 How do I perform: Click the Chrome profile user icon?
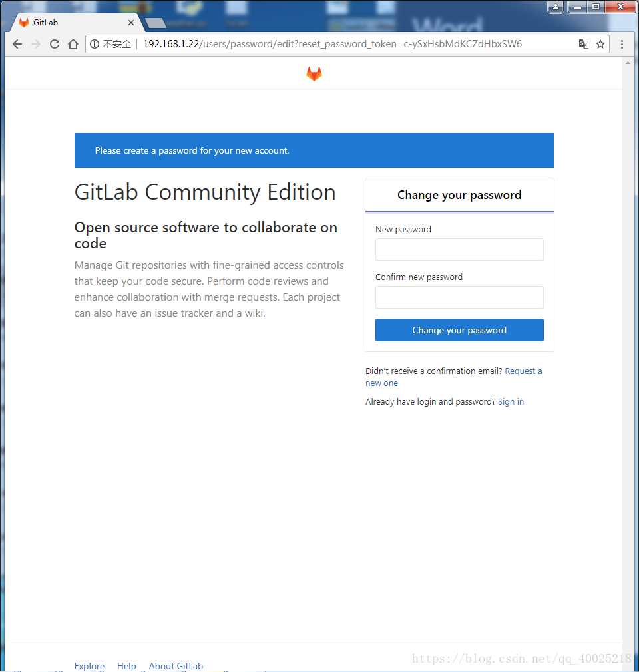pos(556,7)
